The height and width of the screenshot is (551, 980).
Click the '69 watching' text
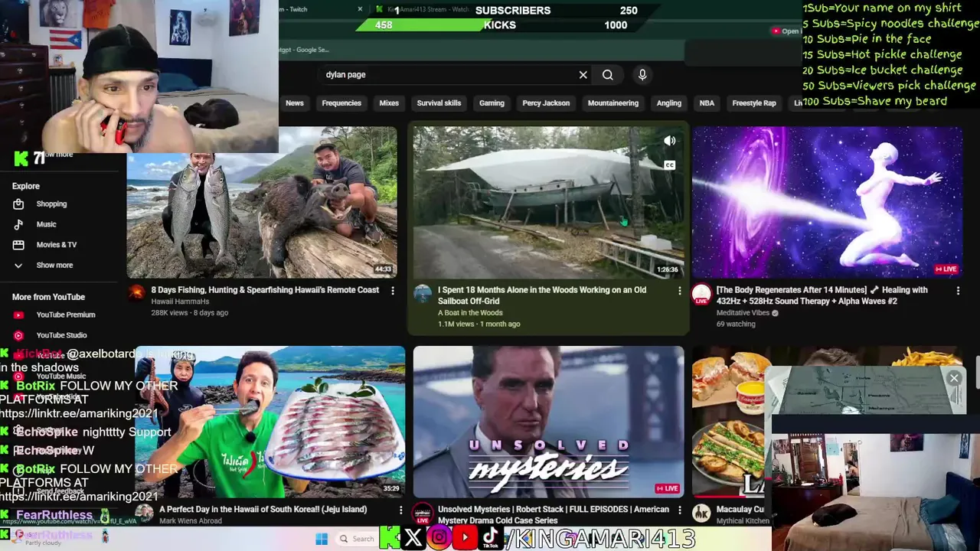(735, 324)
